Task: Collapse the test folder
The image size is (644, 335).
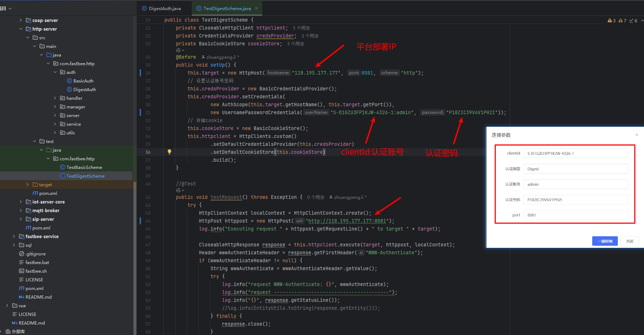Action: point(35,142)
